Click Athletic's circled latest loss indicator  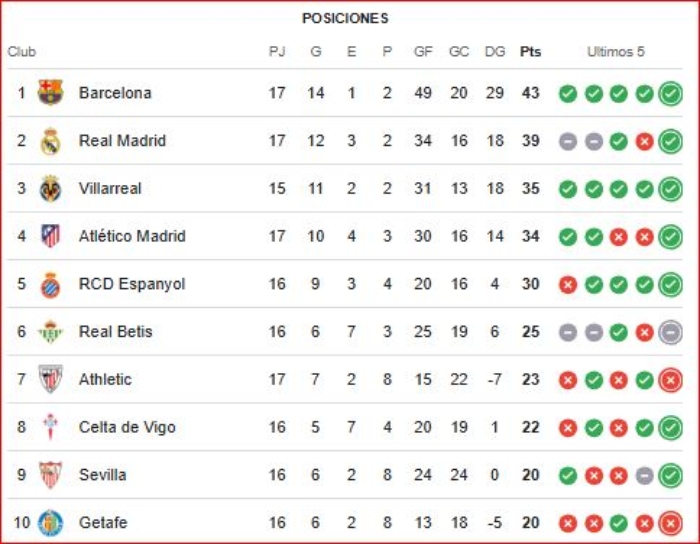(670, 380)
